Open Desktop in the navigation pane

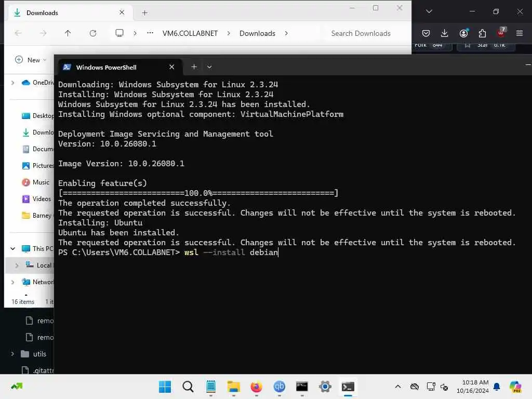pos(37,116)
